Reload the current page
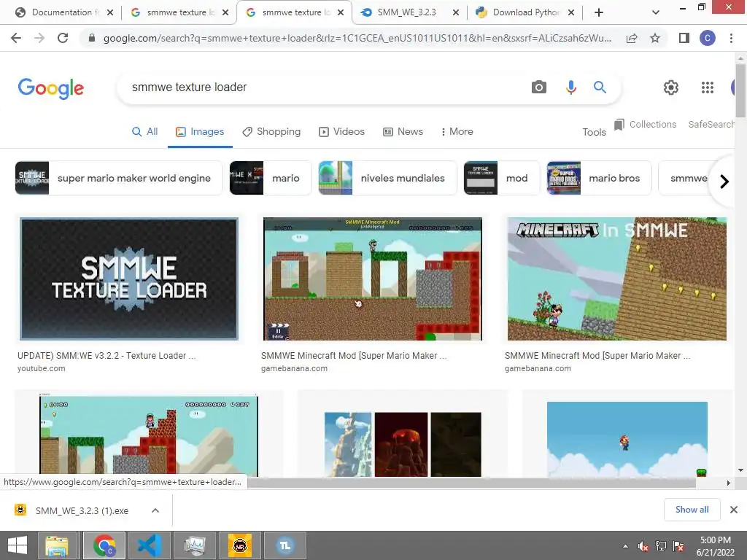Screen dimensions: 747x560 (63, 38)
